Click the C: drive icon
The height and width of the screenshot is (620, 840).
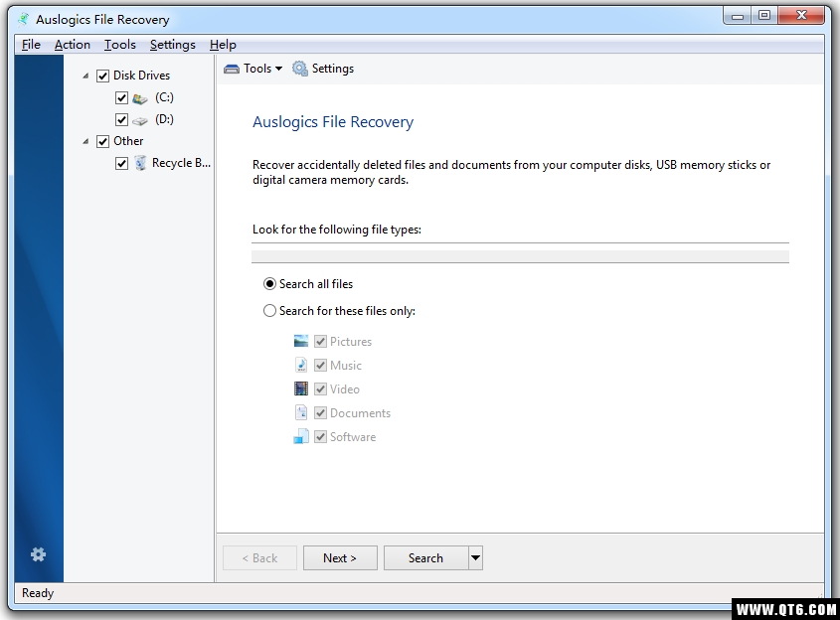(140, 98)
